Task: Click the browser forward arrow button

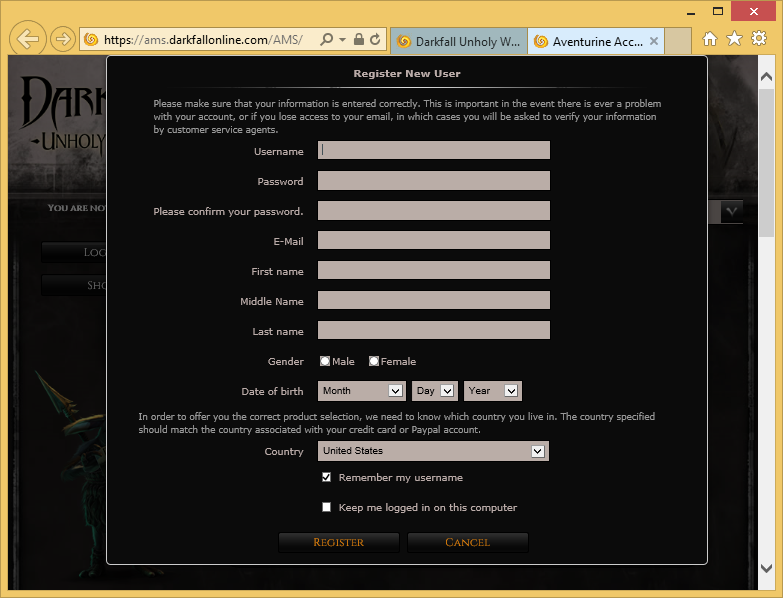Action: (x=63, y=39)
